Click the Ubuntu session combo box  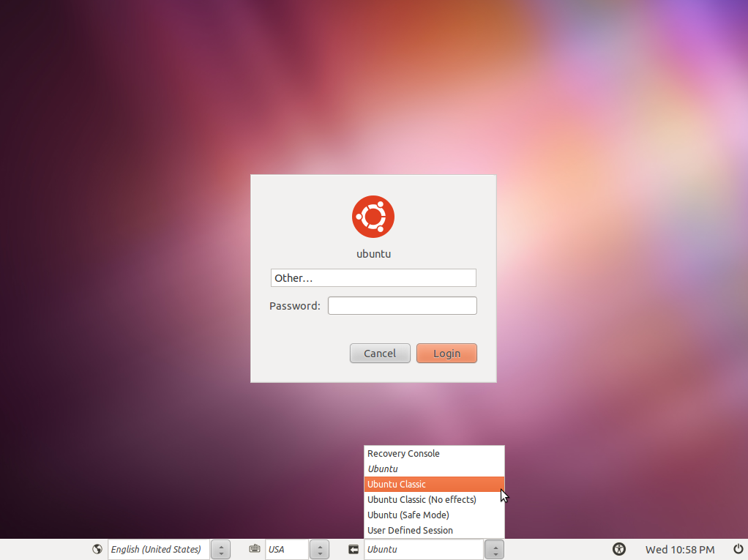pyautogui.click(x=424, y=550)
